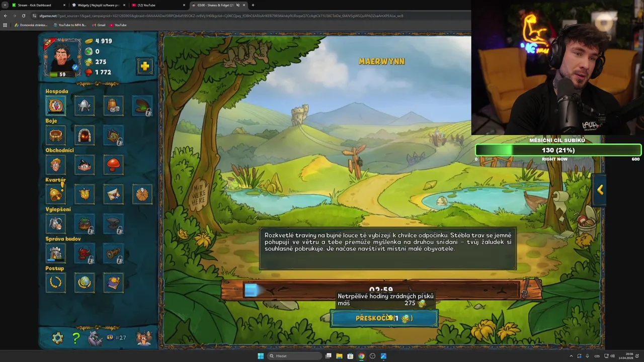Open Chrome from the taskbar
The width and height of the screenshot is (644, 362).
point(361,356)
